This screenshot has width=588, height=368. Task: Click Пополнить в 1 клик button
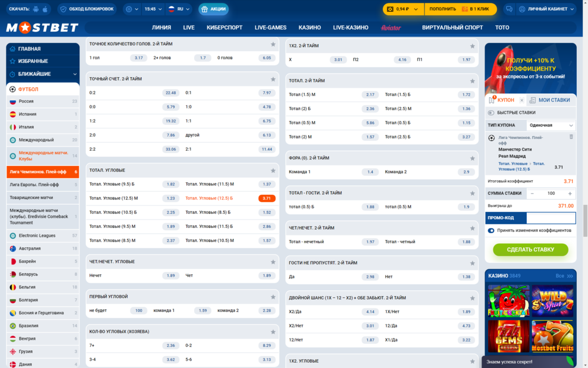point(460,9)
